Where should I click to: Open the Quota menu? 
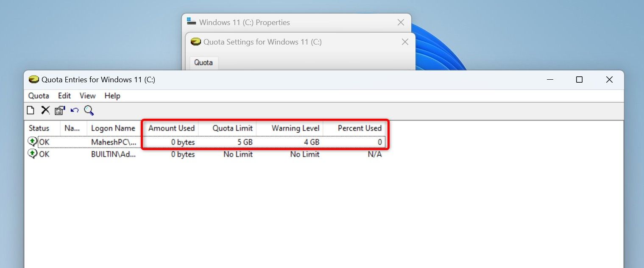(39, 96)
